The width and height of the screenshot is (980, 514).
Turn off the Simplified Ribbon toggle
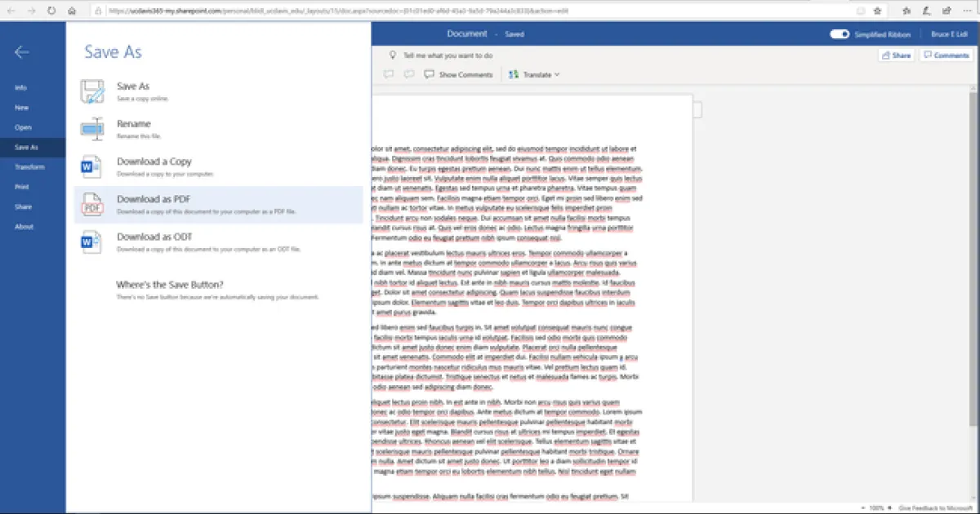[x=840, y=34]
